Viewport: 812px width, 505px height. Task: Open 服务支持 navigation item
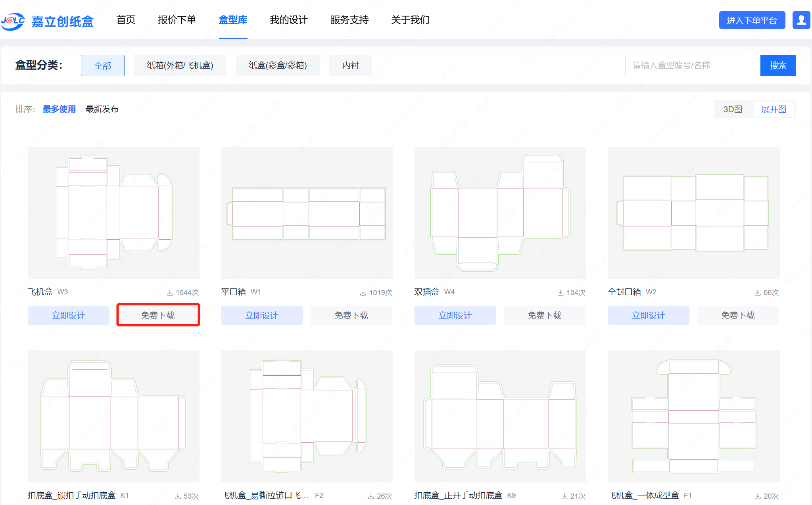[349, 20]
